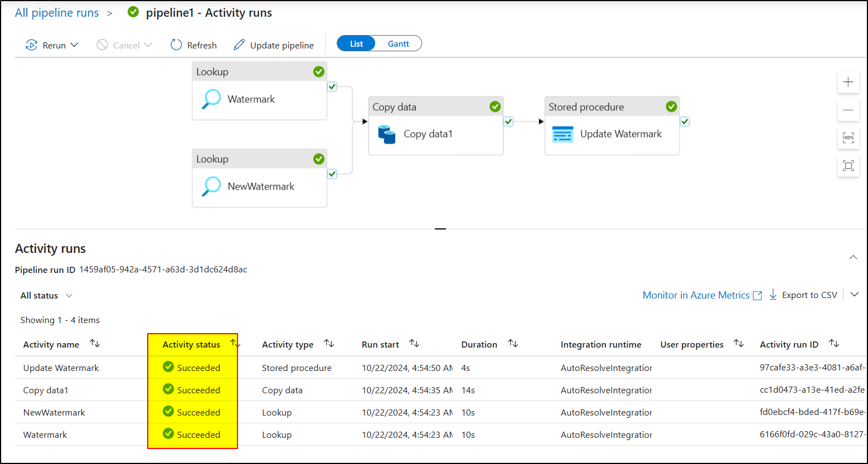Screen dimensions: 868x464
Task: Click the Stored procedure activity type cell
Action: pyautogui.click(x=297, y=368)
